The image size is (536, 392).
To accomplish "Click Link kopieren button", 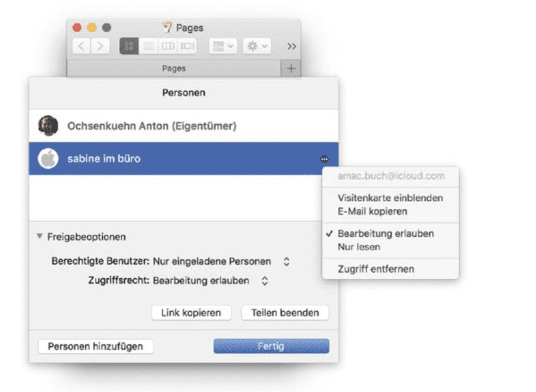I will click(191, 313).
